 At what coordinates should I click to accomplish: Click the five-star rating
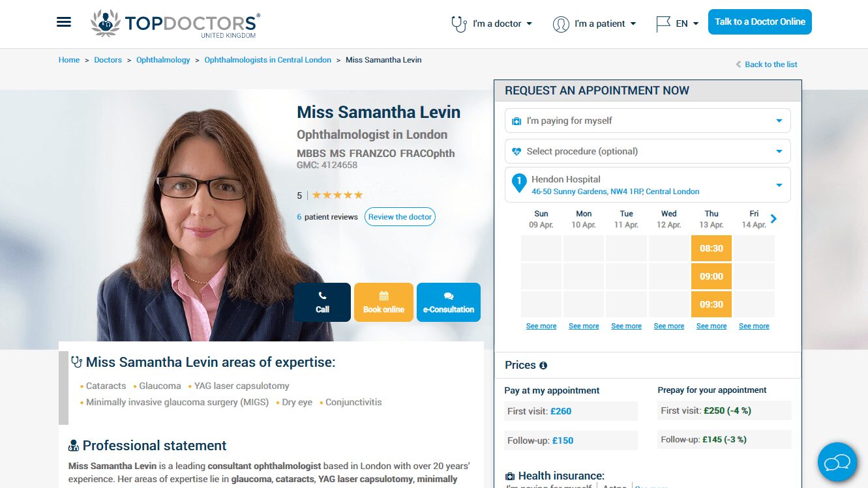click(337, 195)
